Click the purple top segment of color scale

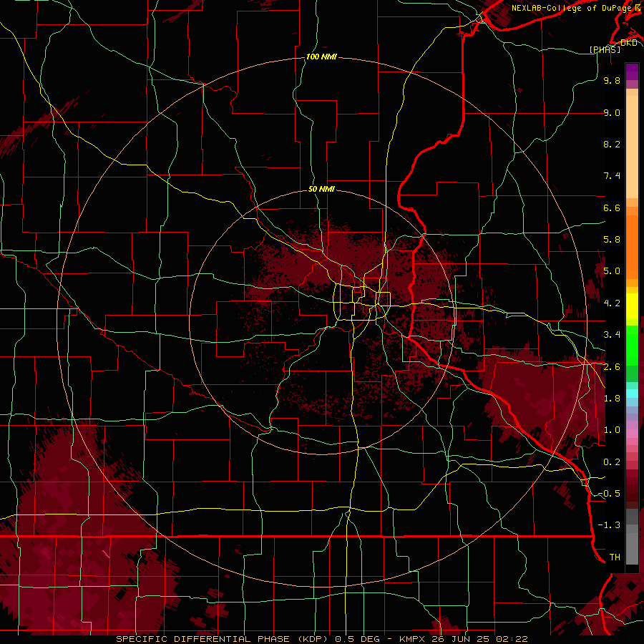coord(632,72)
